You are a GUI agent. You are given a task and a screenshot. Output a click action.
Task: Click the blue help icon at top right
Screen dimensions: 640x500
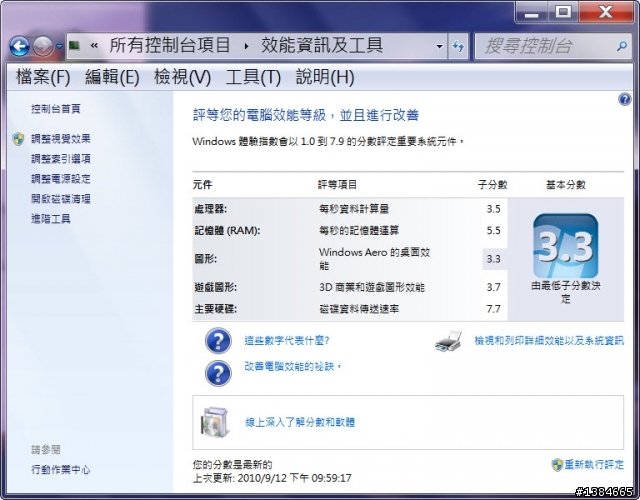(624, 99)
